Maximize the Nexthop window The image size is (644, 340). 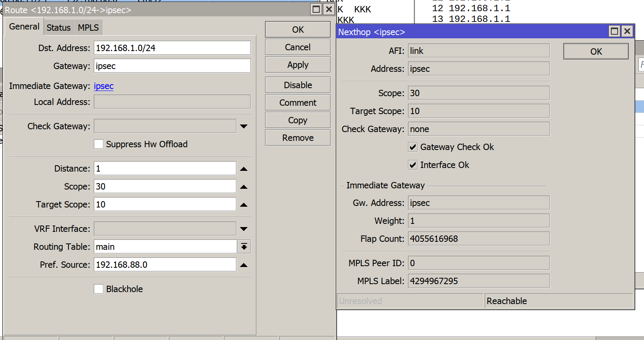click(x=614, y=31)
